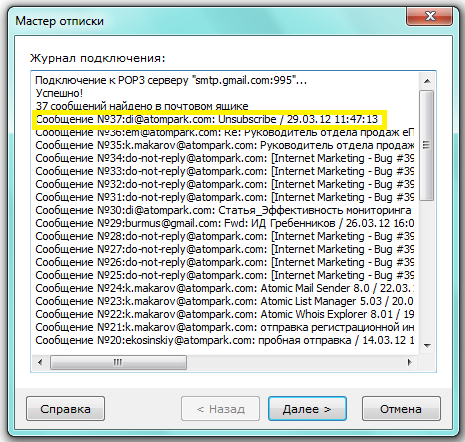Select the Успешно! log line
This screenshot has width=465, height=442.
[59, 93]
